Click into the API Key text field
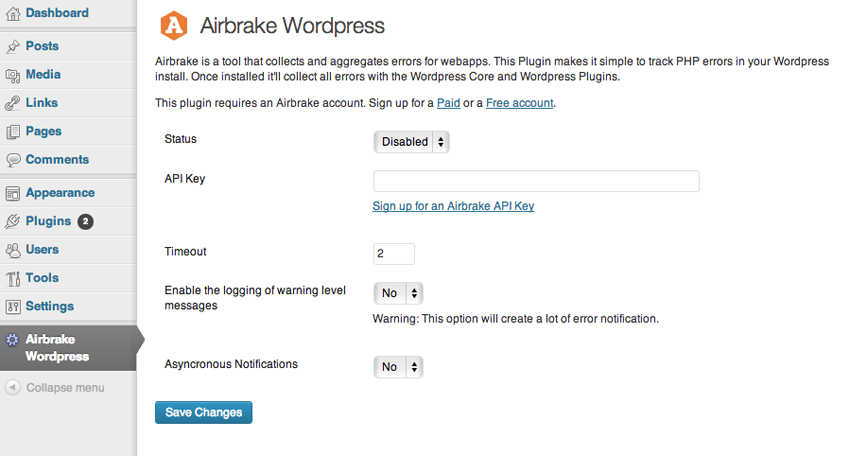This screenshot has height=456, width=850. coord(536,181)
